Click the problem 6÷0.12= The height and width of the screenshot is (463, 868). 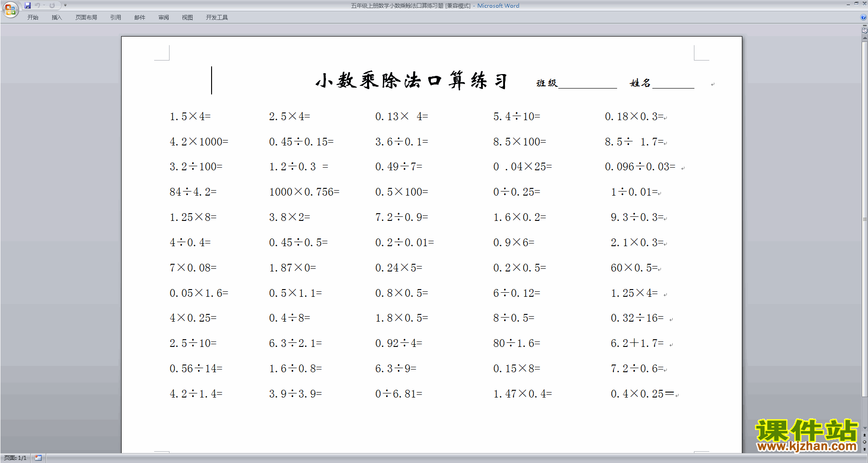point(517,293)
